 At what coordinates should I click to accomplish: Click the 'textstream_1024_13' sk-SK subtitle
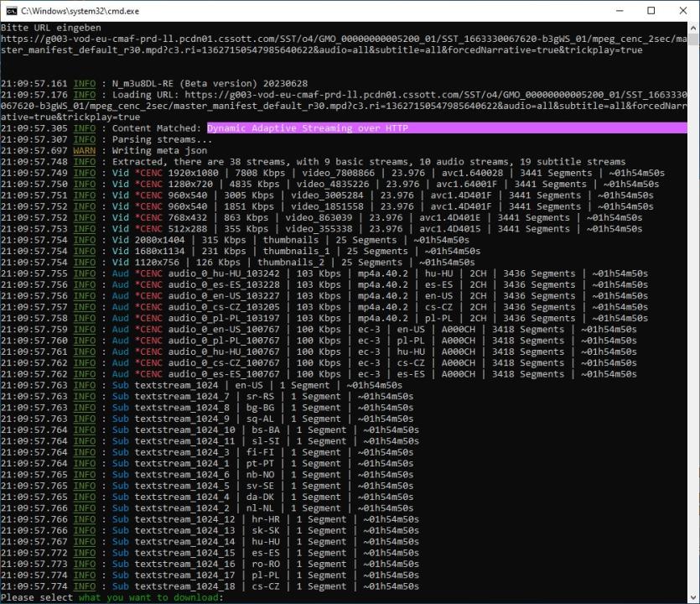(x=210, y=530)
